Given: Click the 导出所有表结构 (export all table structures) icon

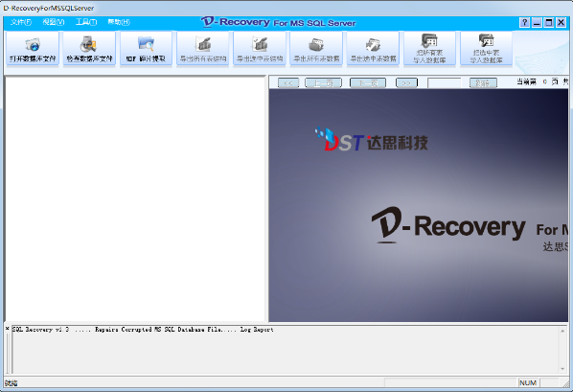Looking at the screenshot, I should pos(203,49).
